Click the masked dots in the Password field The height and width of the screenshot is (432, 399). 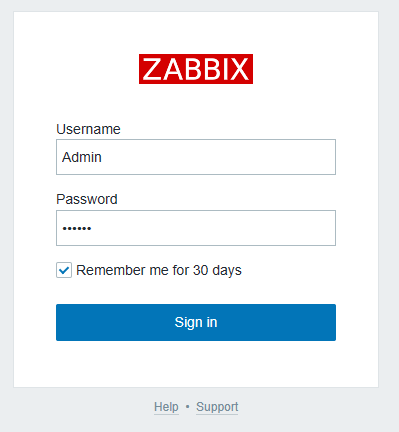pyautogui.click(x=77, y=229)
